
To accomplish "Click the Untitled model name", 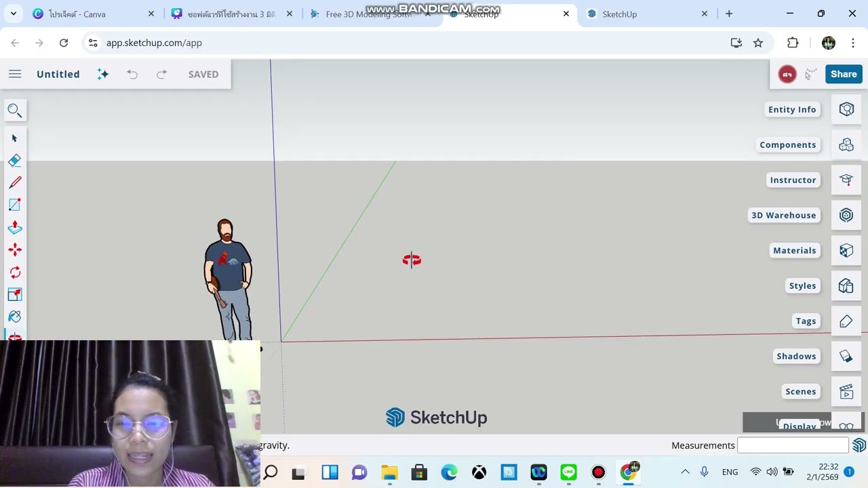I will (58, 74).
